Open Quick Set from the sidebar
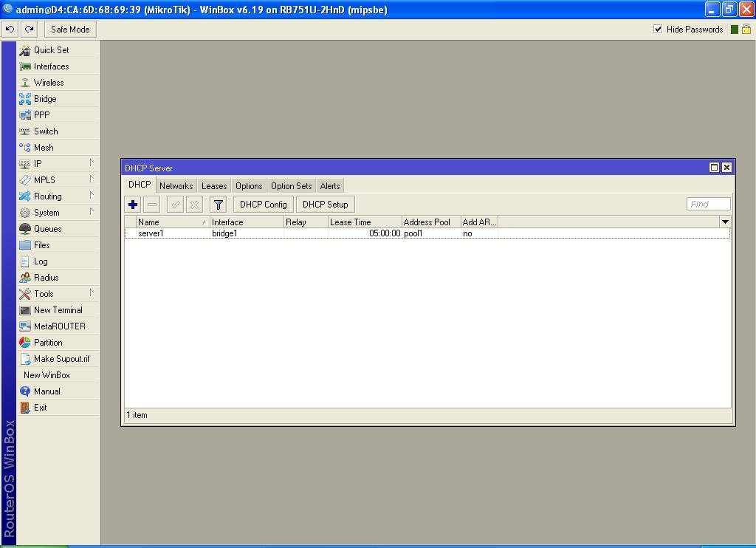Viewport: 756px width, 548px height. pos(58,50)
